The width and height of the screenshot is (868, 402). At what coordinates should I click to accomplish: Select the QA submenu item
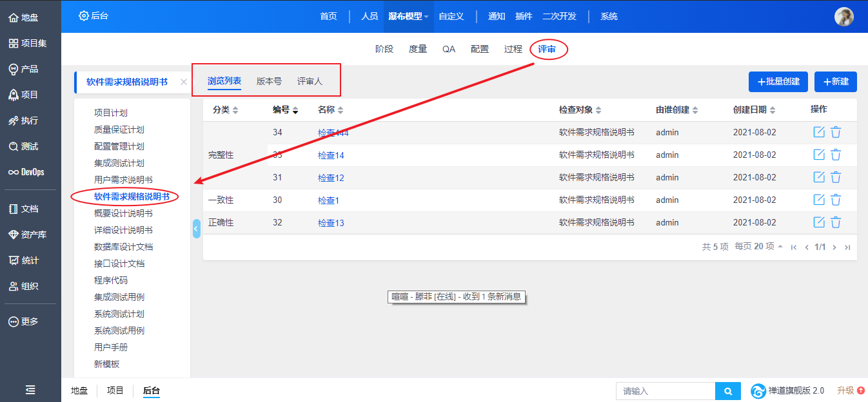(x=449, y=49)
